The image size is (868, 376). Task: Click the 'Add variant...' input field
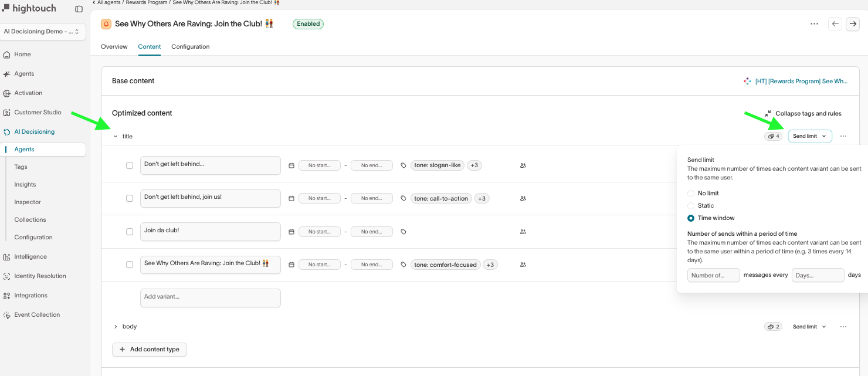click(210, 297)
